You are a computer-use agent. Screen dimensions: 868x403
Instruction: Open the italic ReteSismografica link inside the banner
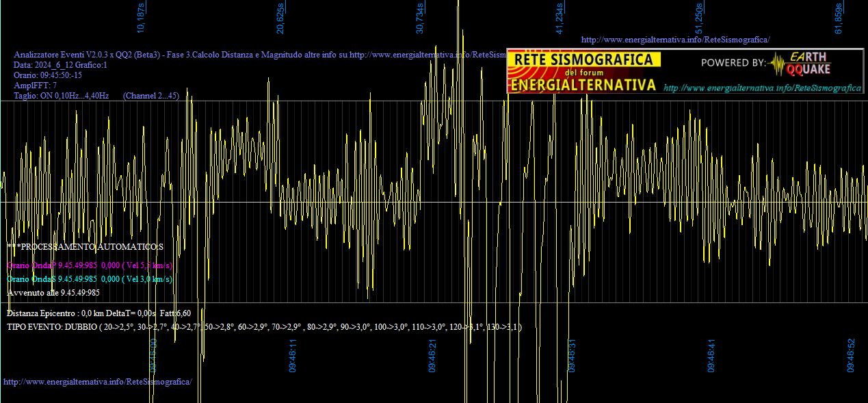coord(762,88)
